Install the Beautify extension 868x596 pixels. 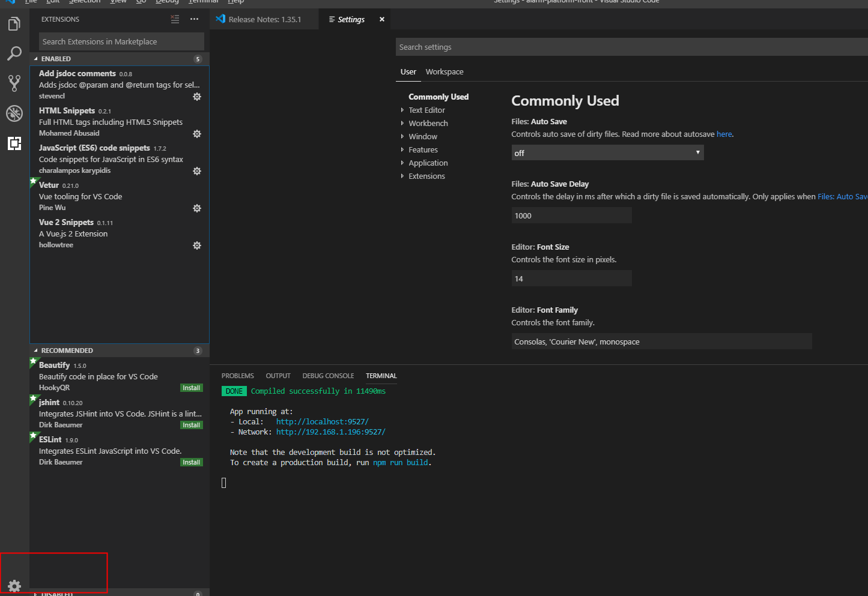coord(192,388)
